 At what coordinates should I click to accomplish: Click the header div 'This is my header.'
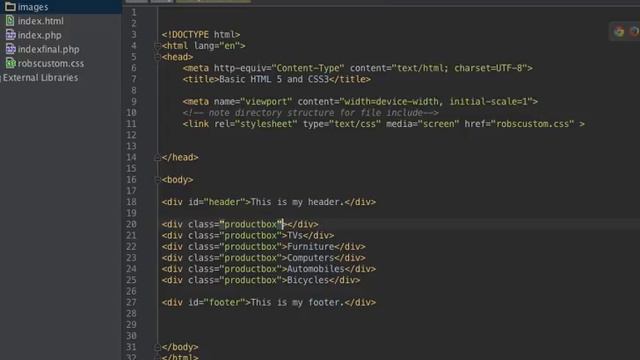pos(269,202)
